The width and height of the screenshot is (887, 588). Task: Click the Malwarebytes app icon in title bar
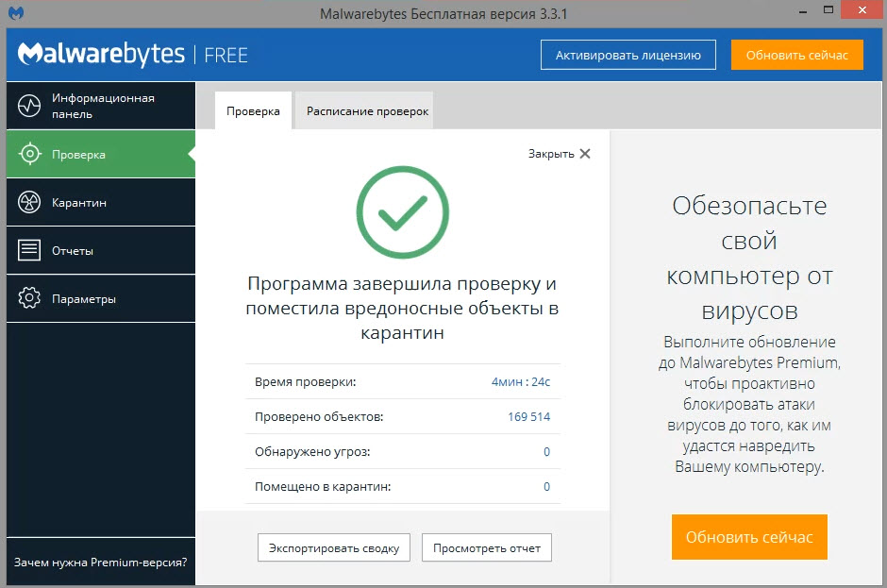(16, 12)
